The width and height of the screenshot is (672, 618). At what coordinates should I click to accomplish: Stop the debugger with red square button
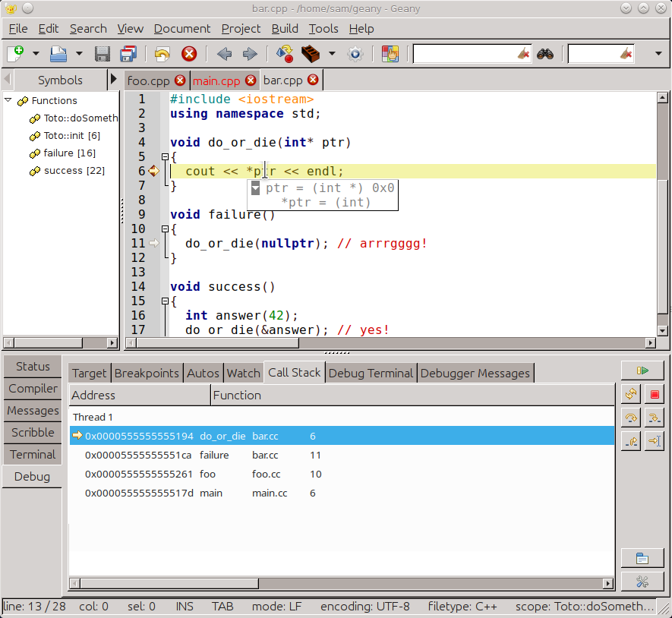(655, 394)
